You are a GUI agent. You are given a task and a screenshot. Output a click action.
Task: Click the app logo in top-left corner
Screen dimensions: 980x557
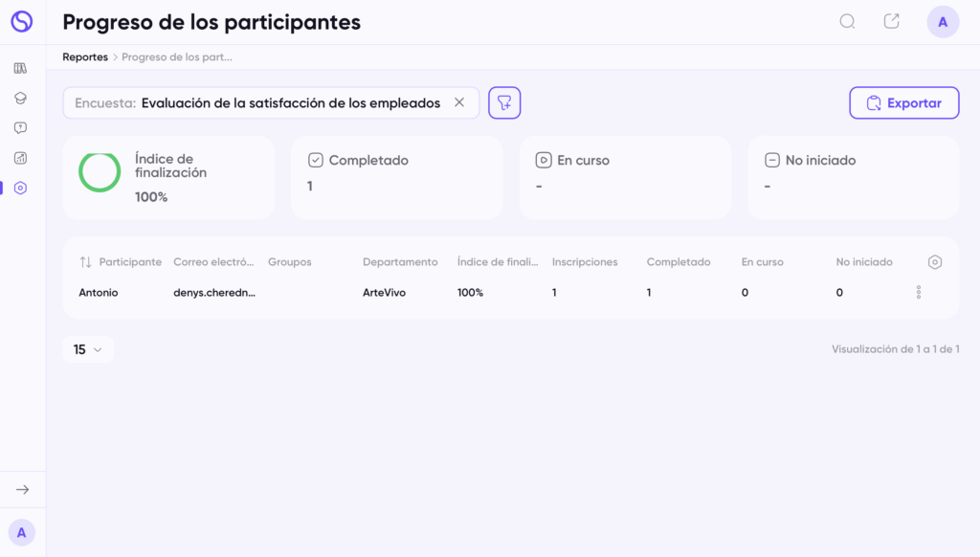pyautogui.click(x=22, y=22)
